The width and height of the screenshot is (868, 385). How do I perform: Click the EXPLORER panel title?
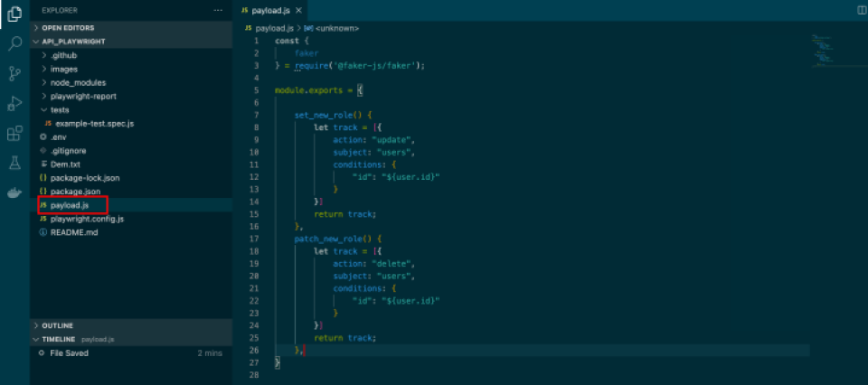coord(60,11)
